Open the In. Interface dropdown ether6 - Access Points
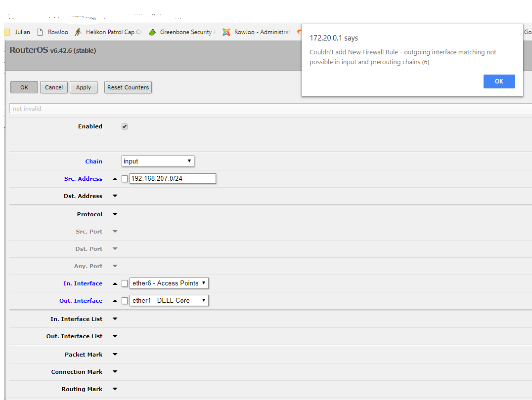Image resolution: width=532 pixels, height=400 pixels. click(x=169, y=283)
